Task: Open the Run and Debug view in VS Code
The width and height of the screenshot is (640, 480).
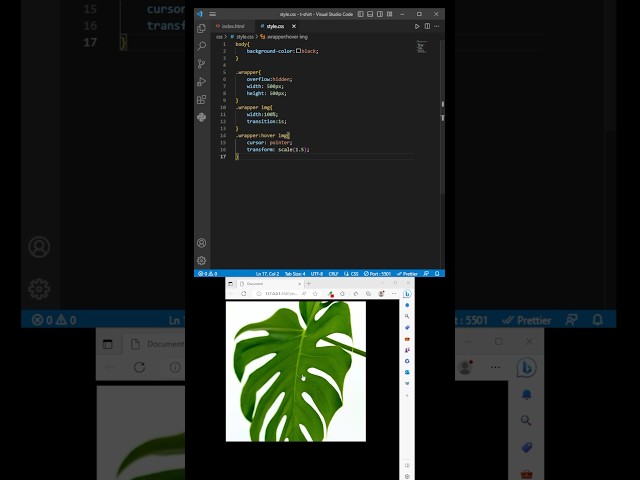Action: coord(201,82)
